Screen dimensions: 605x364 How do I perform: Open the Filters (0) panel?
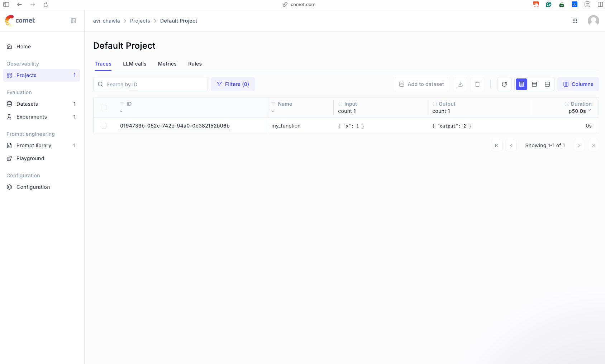point(233,84)
